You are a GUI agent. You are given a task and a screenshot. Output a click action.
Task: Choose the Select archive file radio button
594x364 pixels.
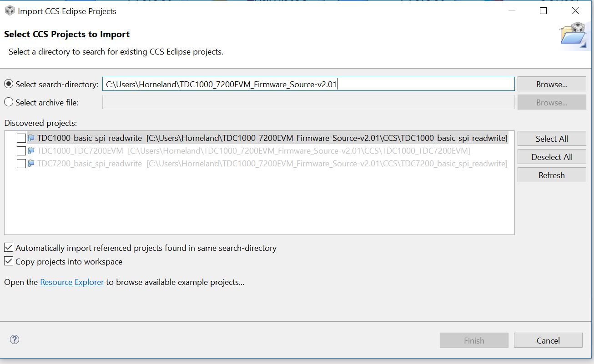pyautogui.click(x=9, y=102)
